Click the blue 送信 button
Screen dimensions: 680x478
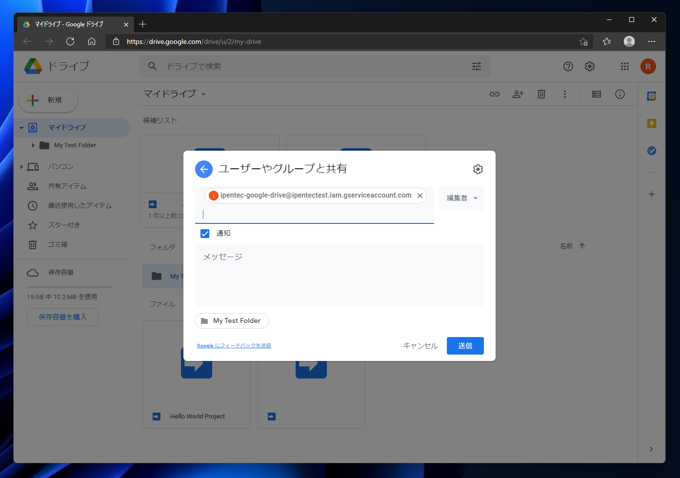point(465,346)
